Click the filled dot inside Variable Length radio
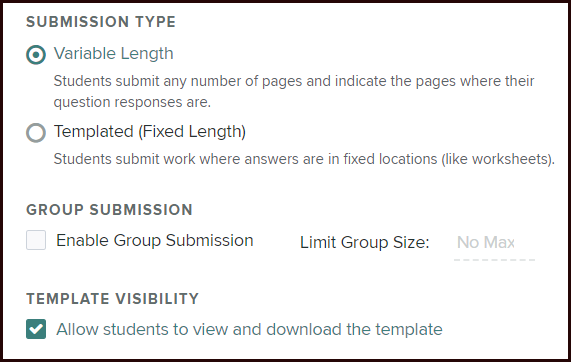Image resolution: width=571 pixels, height=362 pixels. (36, 55)
